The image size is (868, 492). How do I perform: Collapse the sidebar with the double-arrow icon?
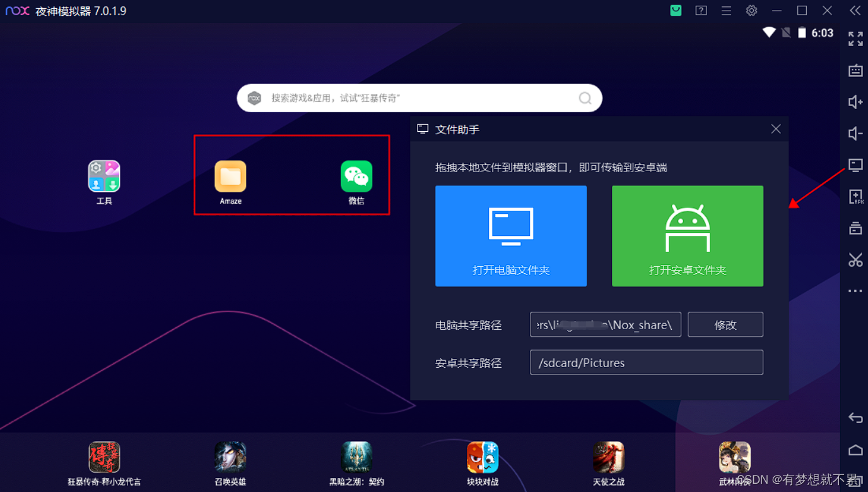click(x=855, y=10)
